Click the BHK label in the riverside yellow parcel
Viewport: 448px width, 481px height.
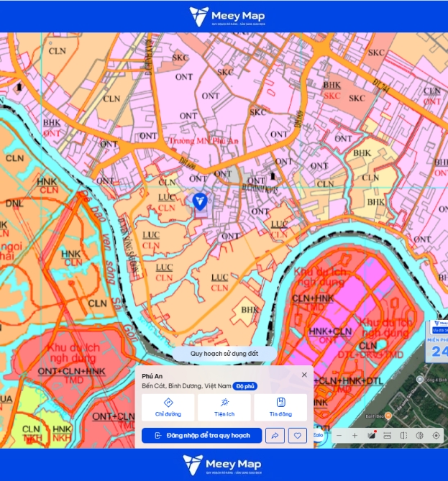(250, 310)
